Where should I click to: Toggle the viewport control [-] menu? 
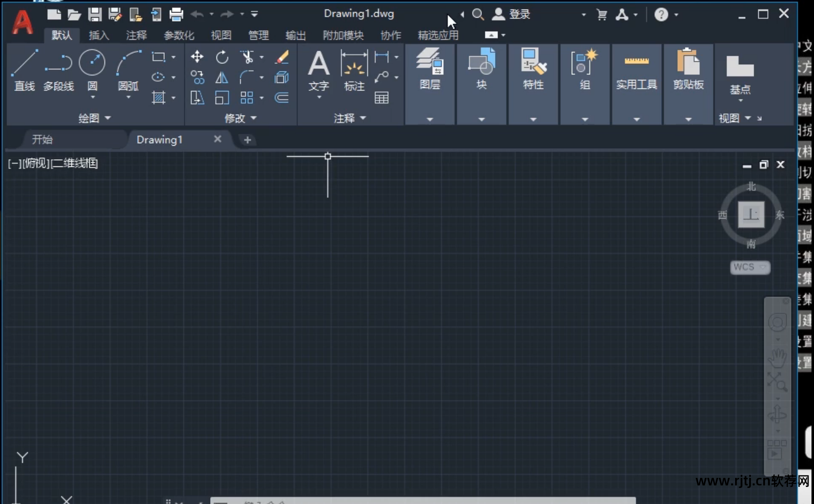[x=14, y=163]
